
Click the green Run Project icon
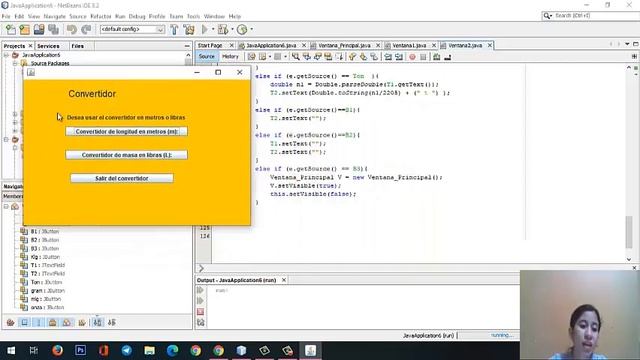click(x=204, y=29)
